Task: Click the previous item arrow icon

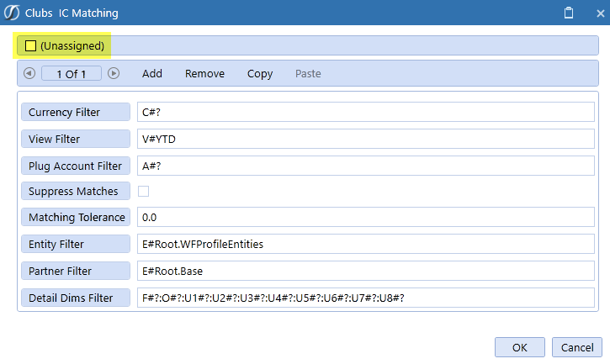Action: click(29, 74)
